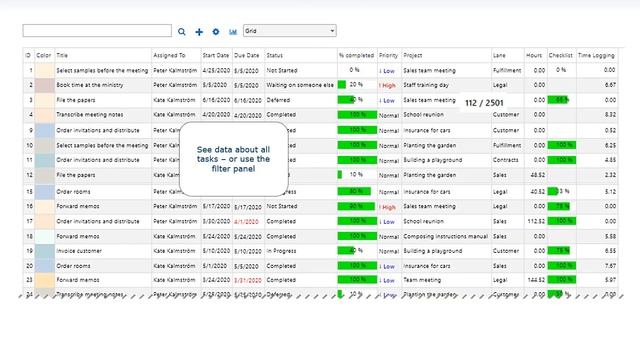
Task: Click the Fulfillment lane of task 1
Action: [x=507, y=70]
